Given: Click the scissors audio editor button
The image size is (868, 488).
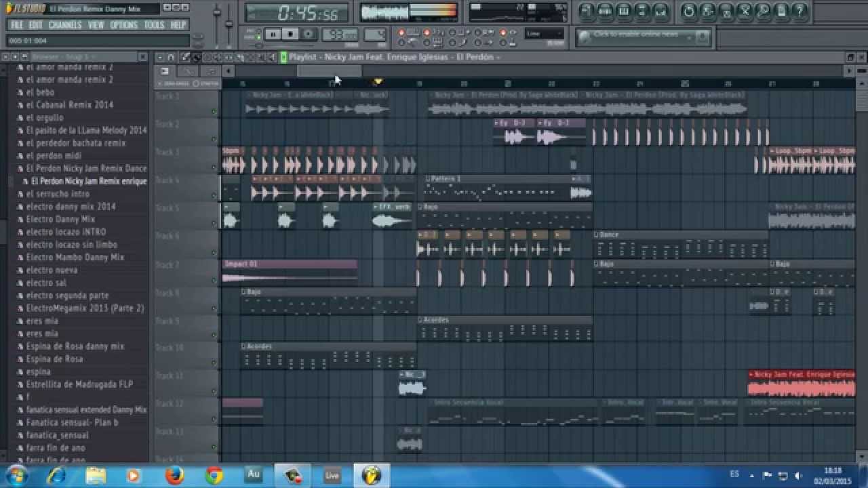Looking at the screenshot, I should (x=745, y=10).
